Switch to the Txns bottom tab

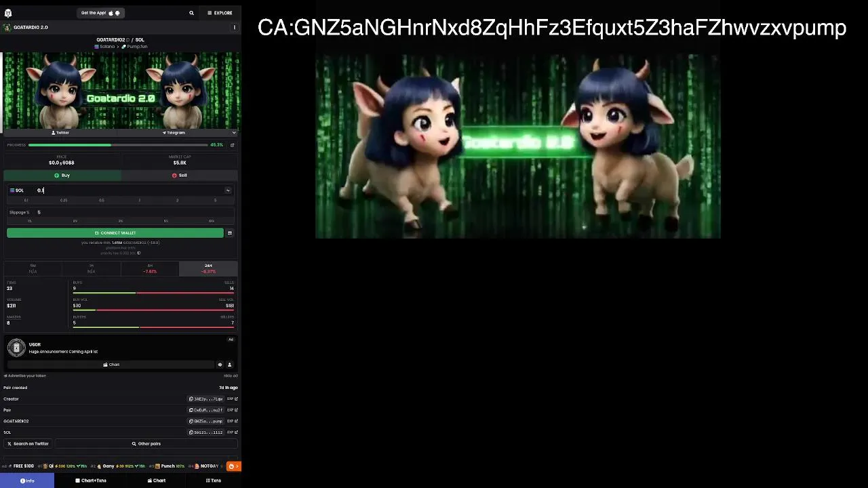click(214, 481)
